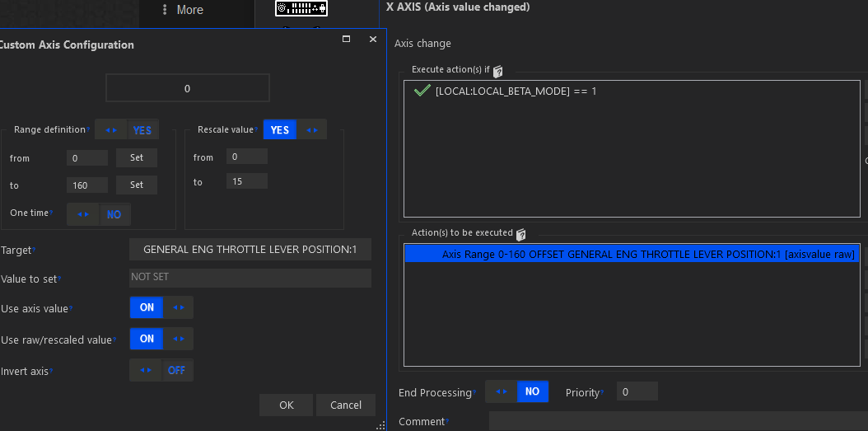Click help icon beside Execute action(s) if
This screenshot has height=431, width=868.
pyautogui.click(x=498, y=71)
